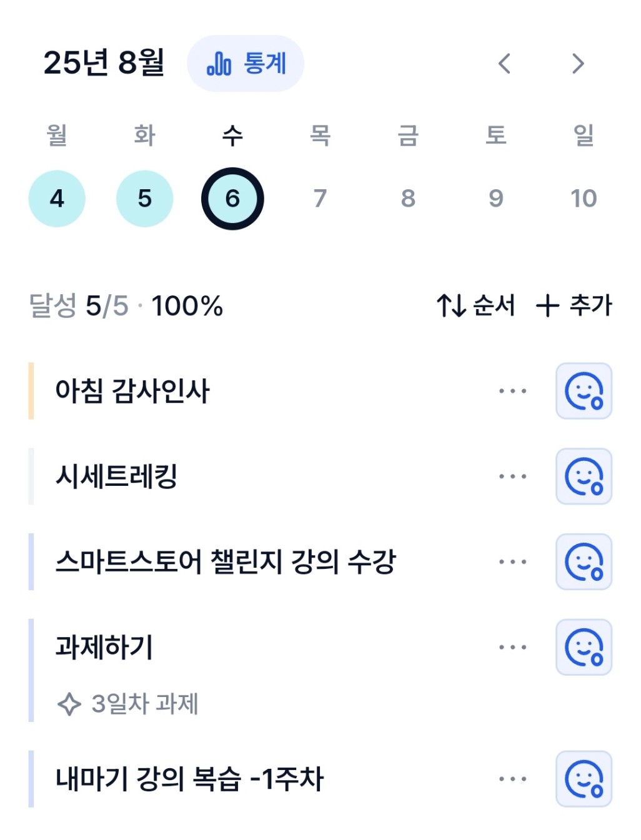Go to the previous week arrow
Screen dimensions: 641x840
click(504, 63)
